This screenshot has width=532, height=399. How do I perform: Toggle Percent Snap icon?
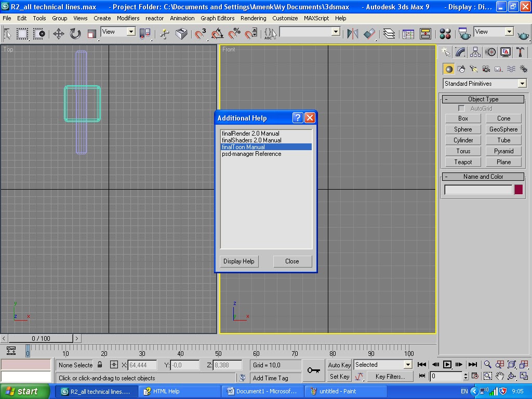pyautogui.click(x=234, y=34)
